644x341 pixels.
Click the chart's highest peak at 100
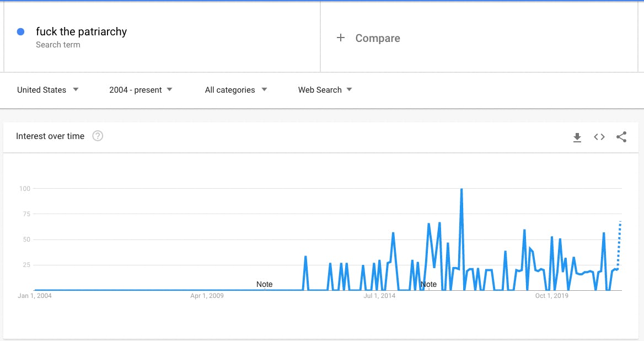(x=461, y=189)
